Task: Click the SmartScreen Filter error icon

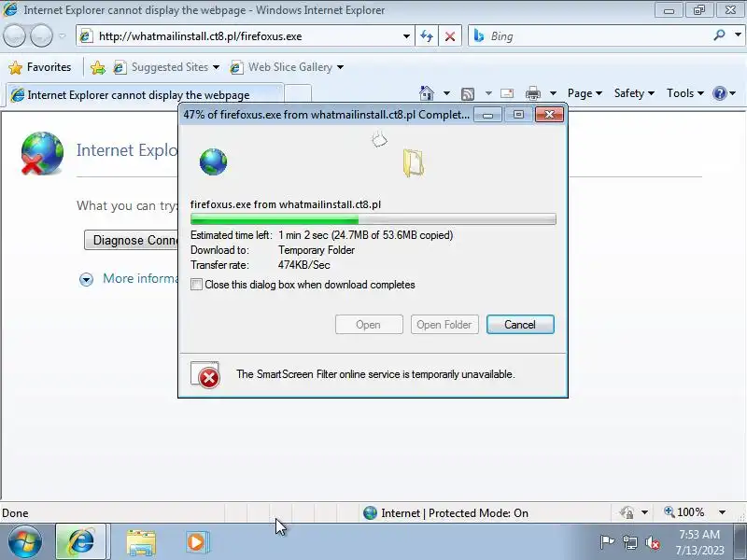Action: [x=205, y=375]
